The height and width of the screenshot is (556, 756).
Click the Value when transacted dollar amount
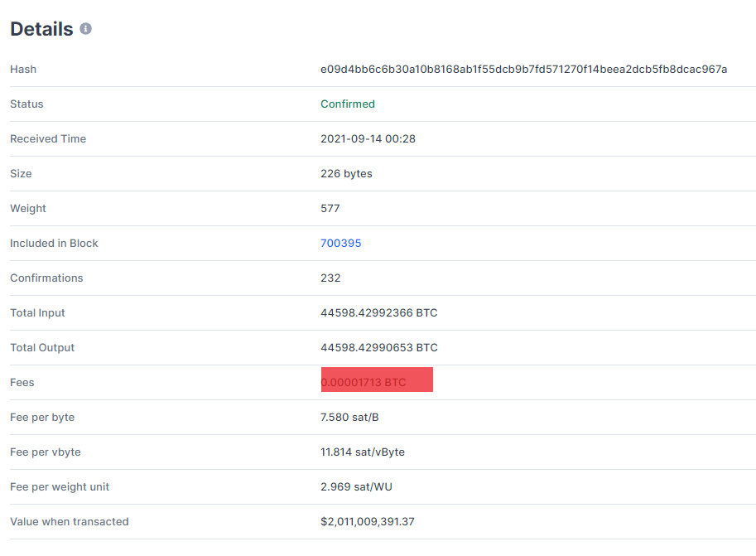click(x=368, y=522)
